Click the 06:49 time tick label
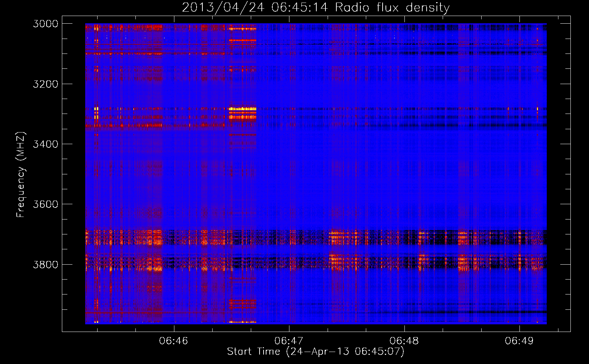Image resolution: width=589 pixels, height=364 pixels. [x=519, y=341]
